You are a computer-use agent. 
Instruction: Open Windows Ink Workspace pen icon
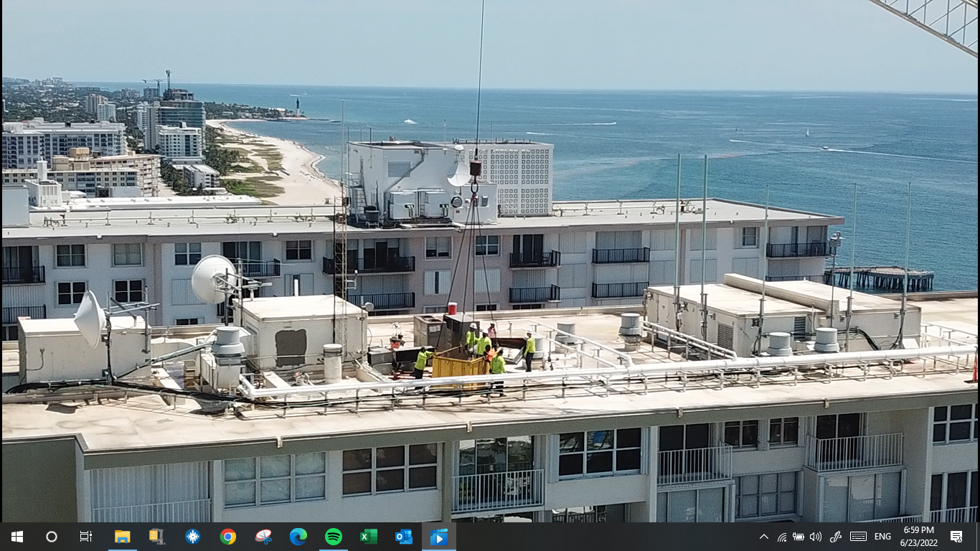pos(835,537)
